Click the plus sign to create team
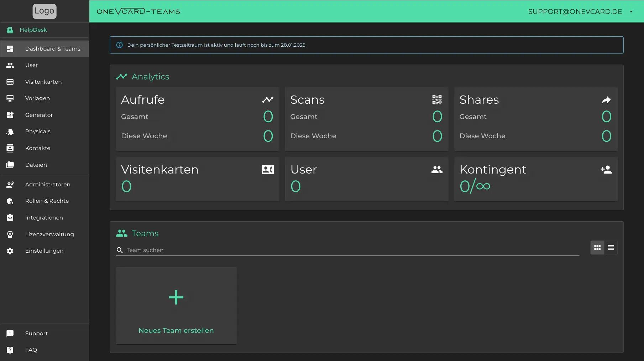 click(176, 297)
